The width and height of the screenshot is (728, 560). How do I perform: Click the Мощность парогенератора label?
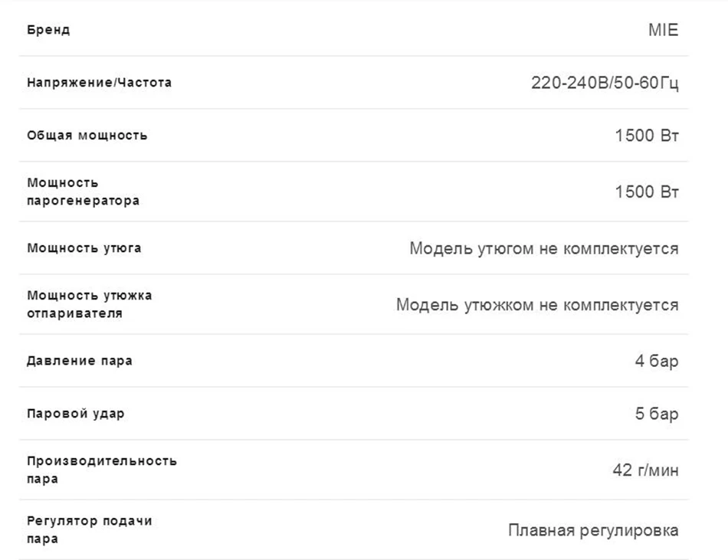83,192
